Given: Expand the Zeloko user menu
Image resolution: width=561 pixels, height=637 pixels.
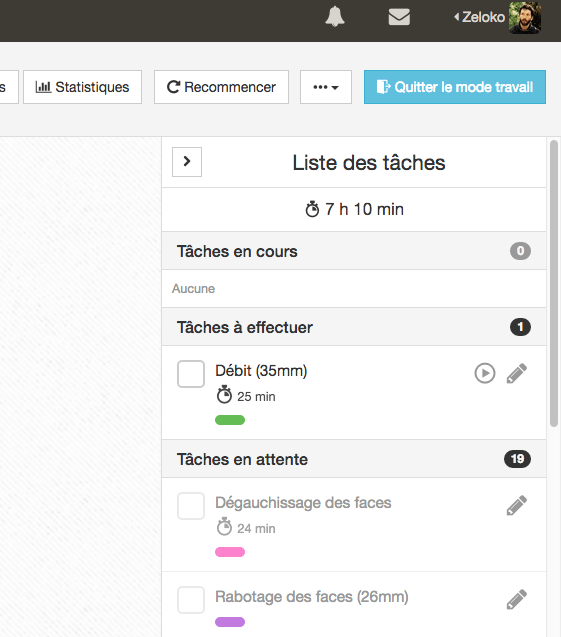Looking at the screenshot, I should (479, 17).
